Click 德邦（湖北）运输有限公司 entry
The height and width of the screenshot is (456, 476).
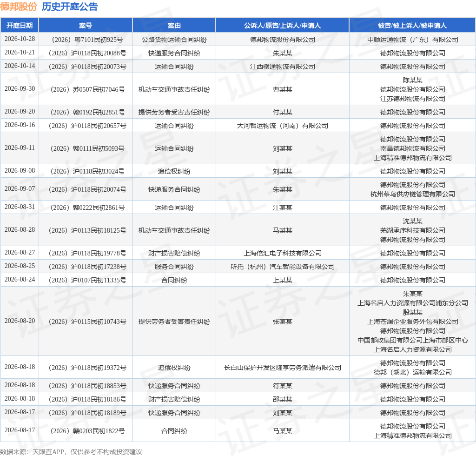click(x=413, y=372)
